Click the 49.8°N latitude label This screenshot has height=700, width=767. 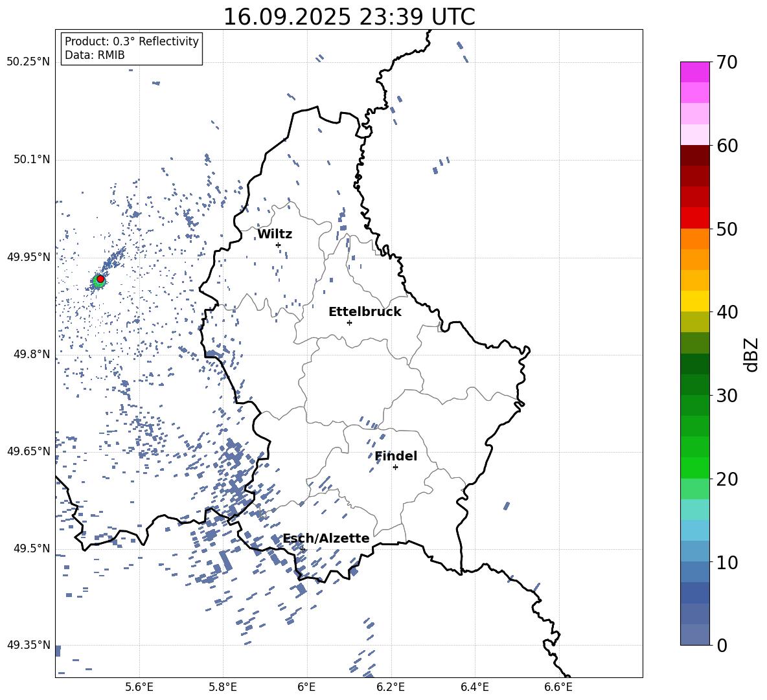click(x=32, y=354)
